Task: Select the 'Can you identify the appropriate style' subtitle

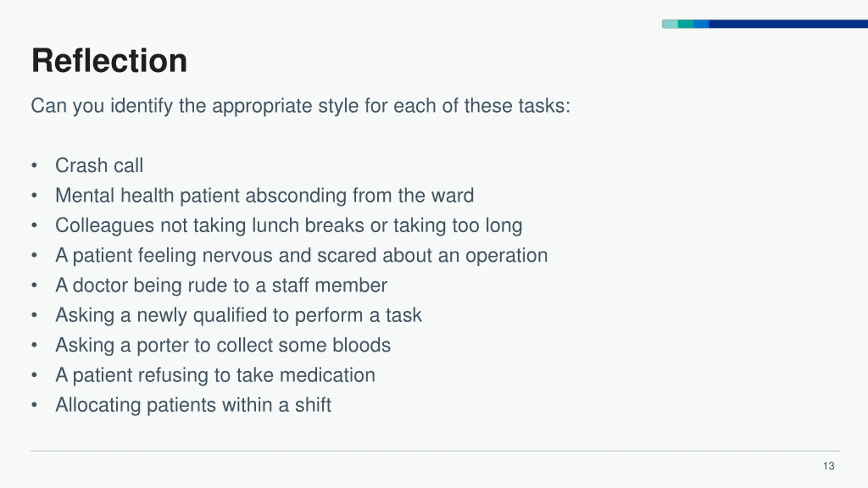Action: coord(301,106)
